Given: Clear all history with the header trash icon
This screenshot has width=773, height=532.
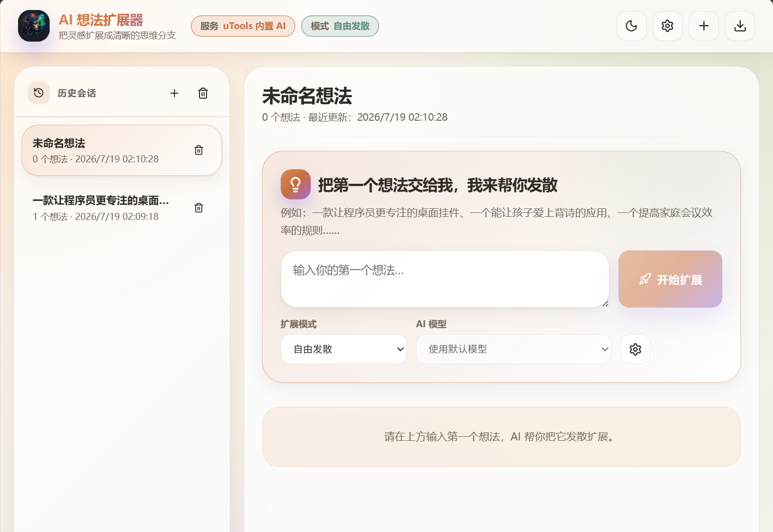Looking at the screenshot, I should click(203, 93).
